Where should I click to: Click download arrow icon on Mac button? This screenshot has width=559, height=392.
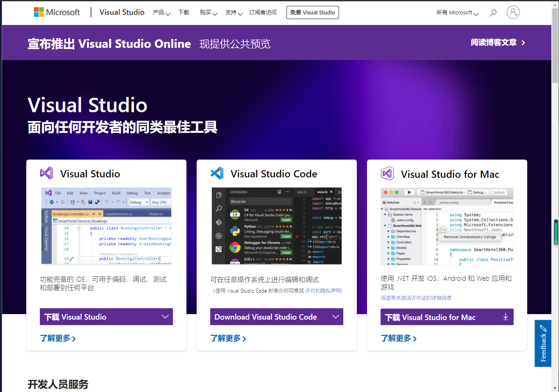pyautogui.click(x=505, y=317)
